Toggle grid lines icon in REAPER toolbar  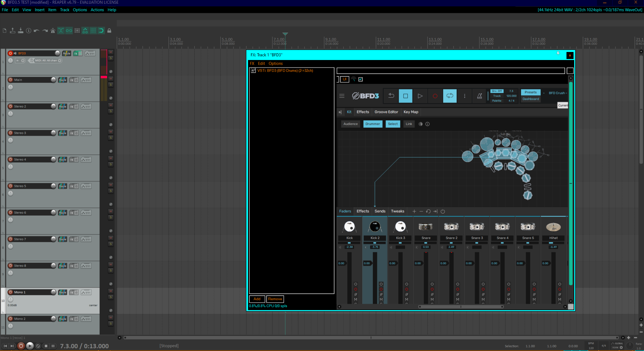click(93, 31)
